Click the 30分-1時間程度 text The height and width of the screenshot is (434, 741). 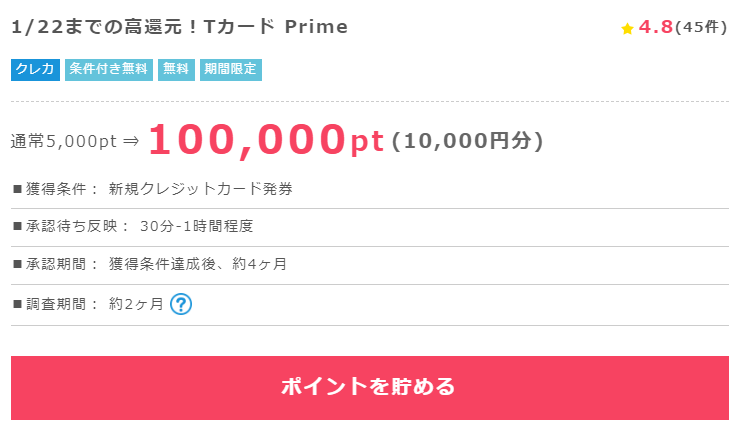coord(197,226)
